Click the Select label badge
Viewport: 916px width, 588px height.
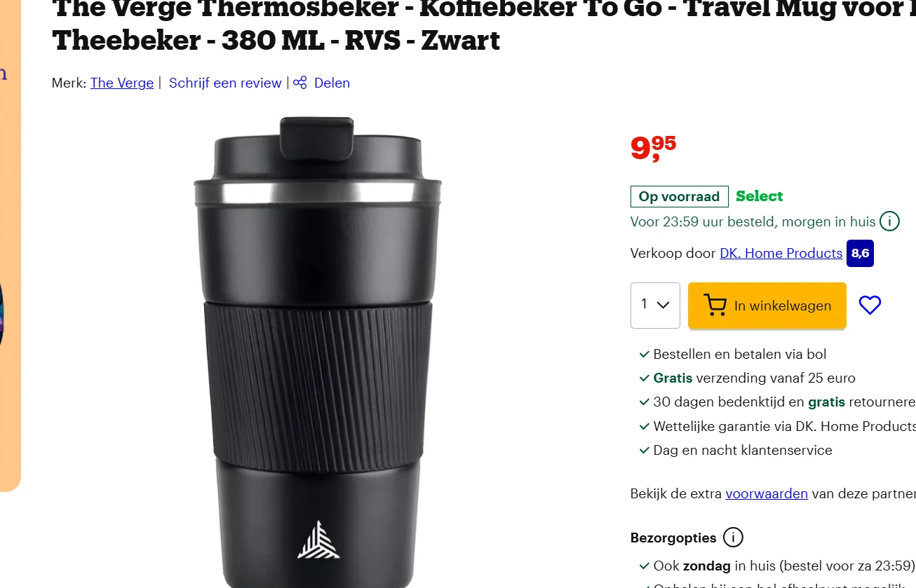(x=759, y=196)
